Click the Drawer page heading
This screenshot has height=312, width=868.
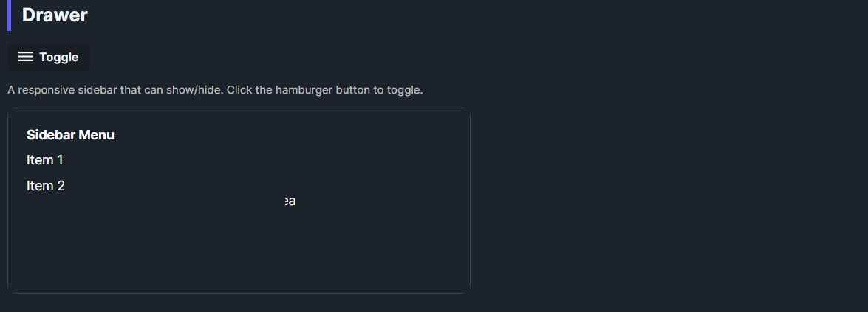point(55,15)
